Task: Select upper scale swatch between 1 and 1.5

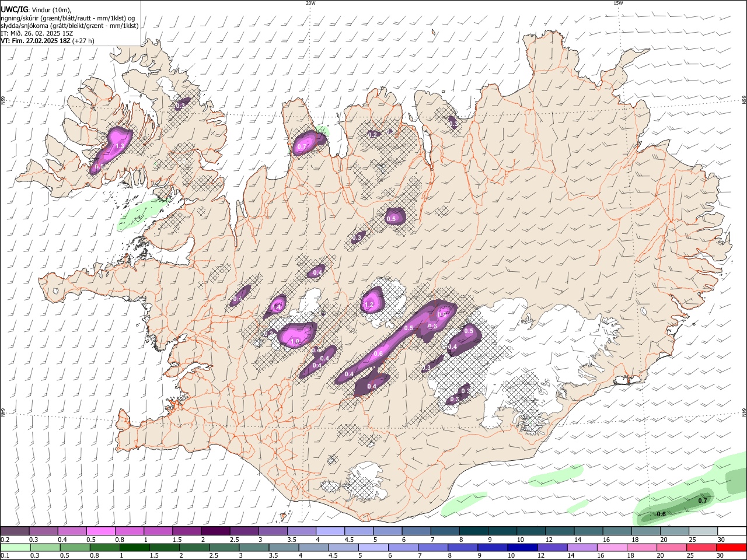Action: [158, 531]
